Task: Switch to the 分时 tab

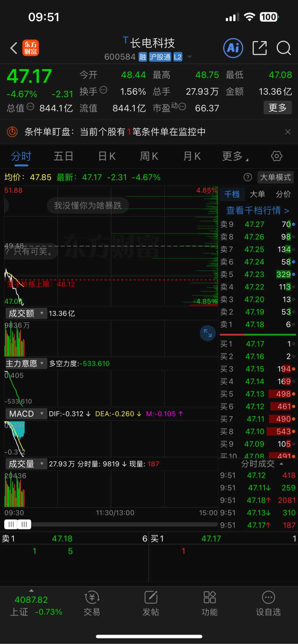Action: (x=21, y=156)
